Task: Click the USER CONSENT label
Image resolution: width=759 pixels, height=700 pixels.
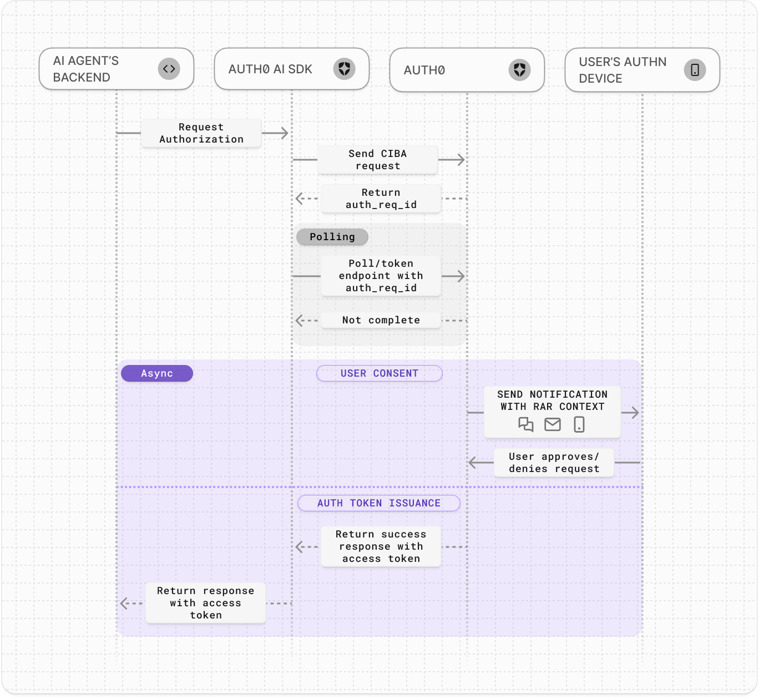Action: 379,373
